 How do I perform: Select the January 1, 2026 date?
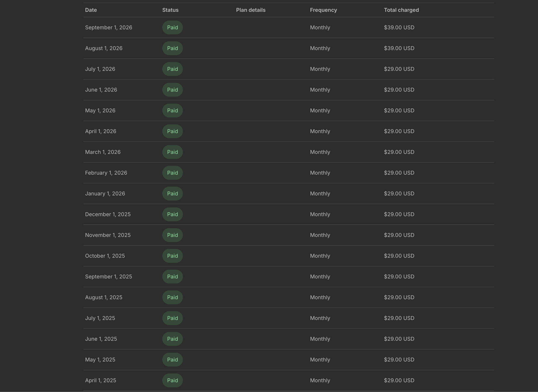tap(105, 194)
